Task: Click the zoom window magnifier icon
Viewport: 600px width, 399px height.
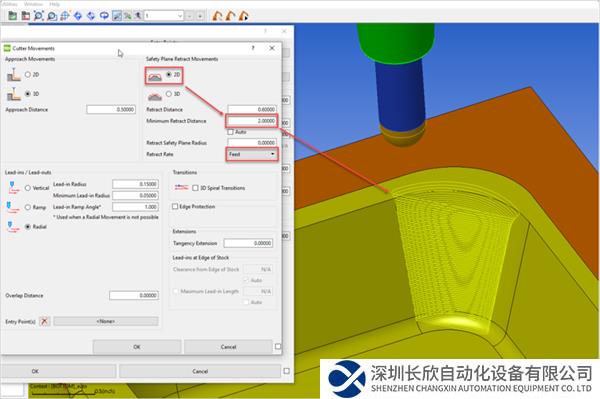Action: (52, 16)
